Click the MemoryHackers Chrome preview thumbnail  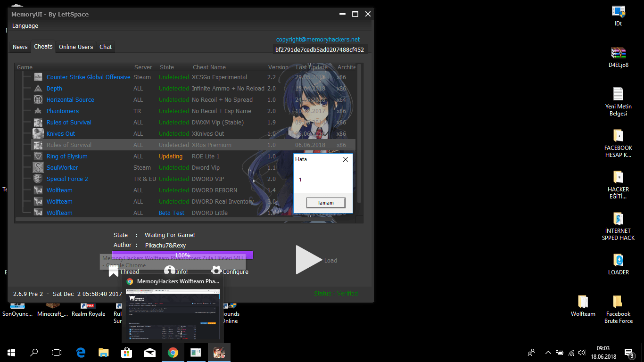coord(173,314)
